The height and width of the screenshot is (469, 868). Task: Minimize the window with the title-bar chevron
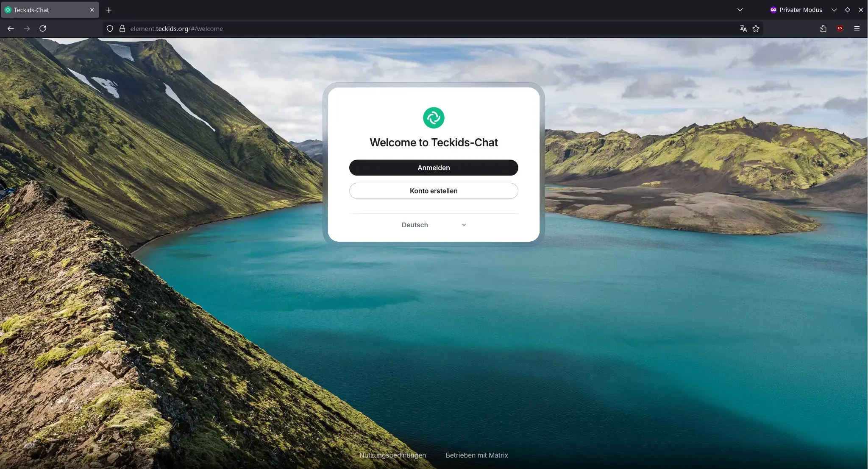point(834,10)
